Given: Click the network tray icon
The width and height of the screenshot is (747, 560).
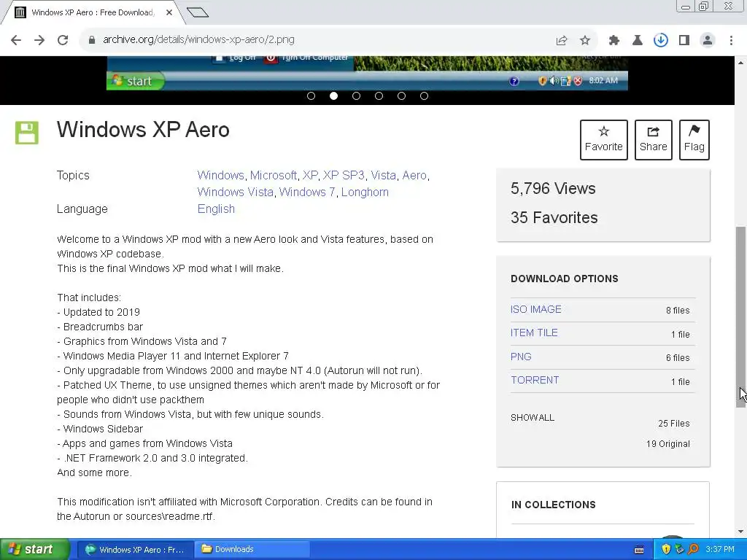Looking at the screenshot, I should click(x=679, y=550).
